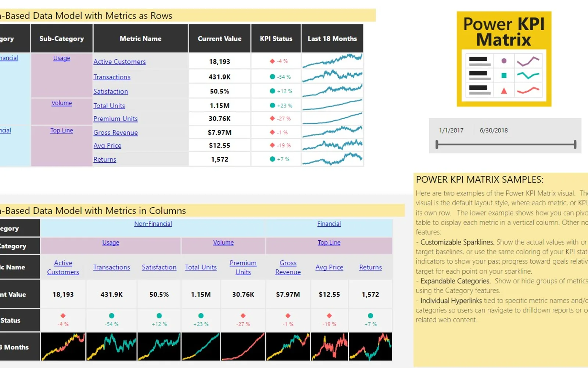Select the red diamond above -19 % in columns table
This screenshot has height=368, width=588.
pyautogui.click(x=329, y=316)
